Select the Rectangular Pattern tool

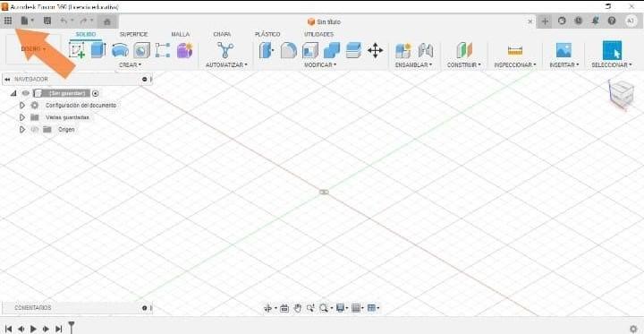click(163, 50)
